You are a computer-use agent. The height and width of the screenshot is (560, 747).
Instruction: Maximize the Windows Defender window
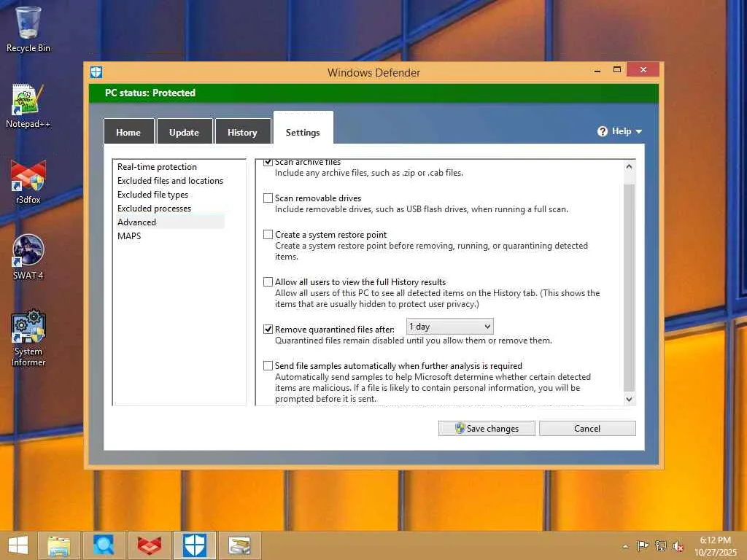click(x=617, y=70)
